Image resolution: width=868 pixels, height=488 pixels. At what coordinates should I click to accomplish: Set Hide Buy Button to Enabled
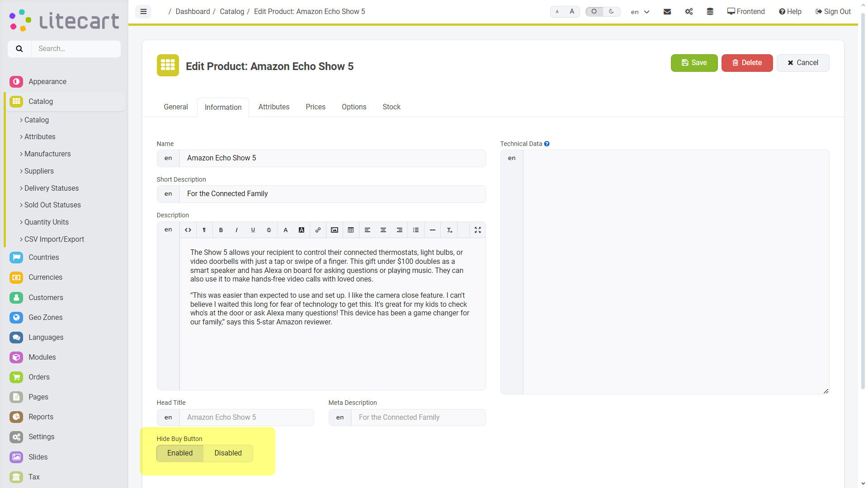pos(179,453)
